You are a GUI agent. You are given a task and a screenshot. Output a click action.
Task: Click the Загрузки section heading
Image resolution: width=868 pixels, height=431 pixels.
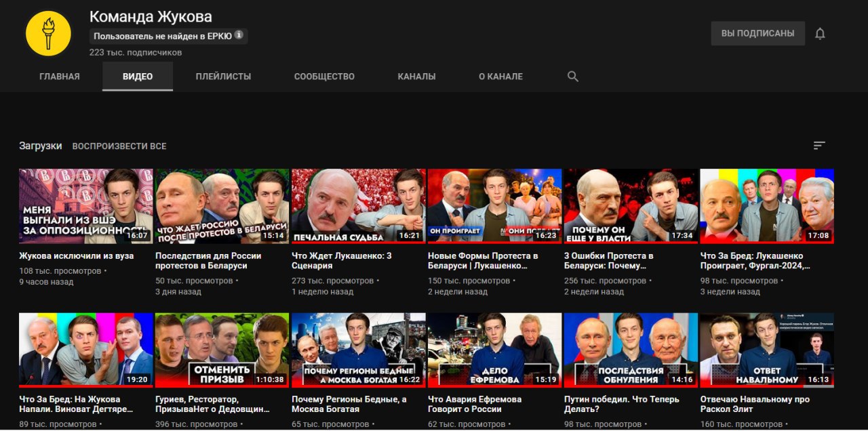(41, 146)
